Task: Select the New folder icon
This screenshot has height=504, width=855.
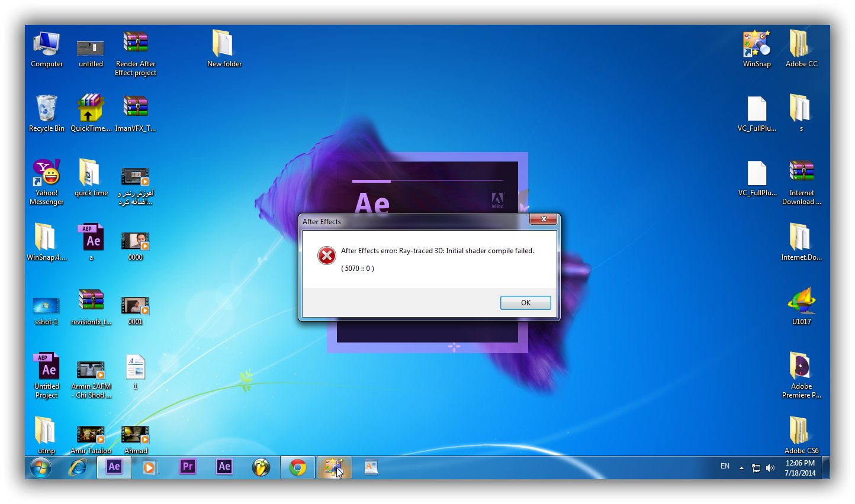Action: (x=224, y=49)
